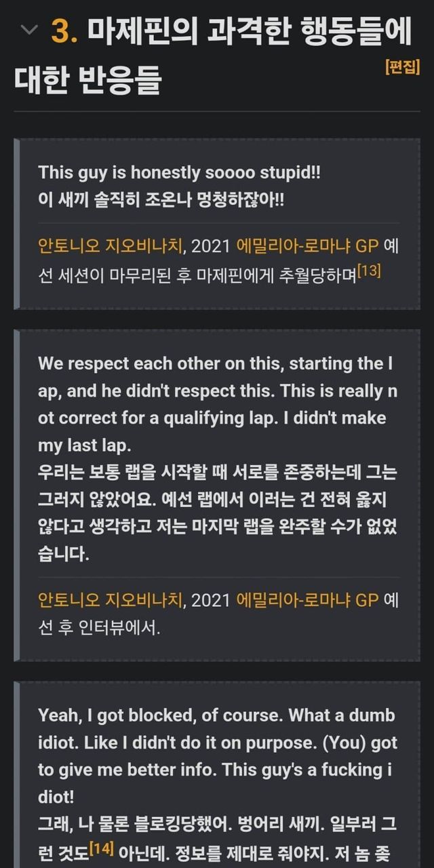Screen dimensions: 434x868
Task: Tap the heading text "마제핀의 과격한 행동들에"
Action: click(251, 31)
